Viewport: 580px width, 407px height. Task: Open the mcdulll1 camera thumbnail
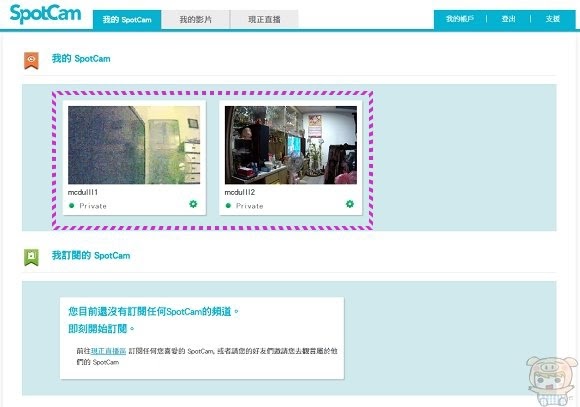tap(134, 145)
